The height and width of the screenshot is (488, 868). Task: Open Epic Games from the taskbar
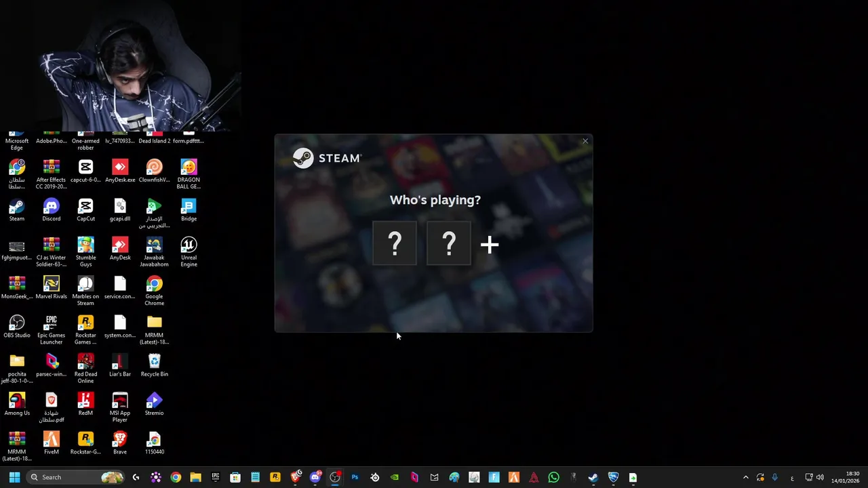(216, 477)
